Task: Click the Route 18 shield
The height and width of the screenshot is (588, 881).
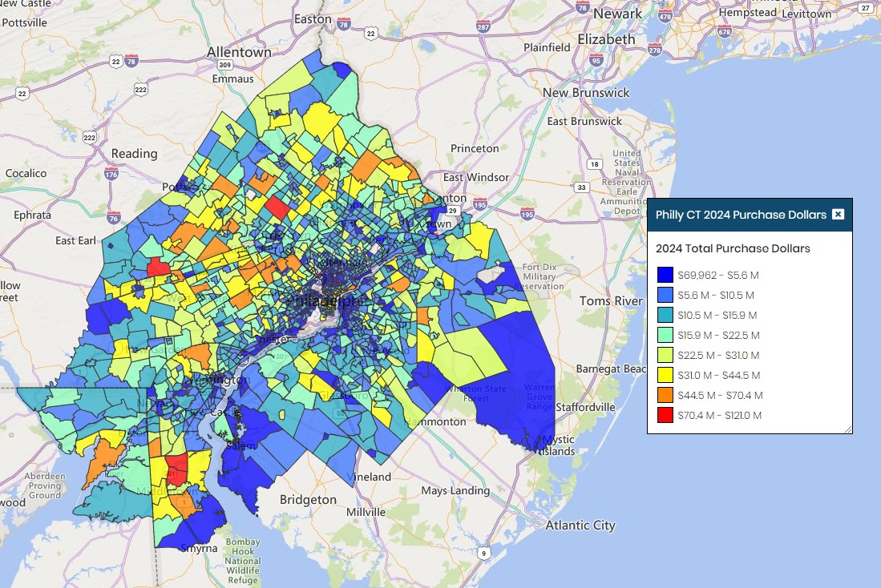Action: [x=595, y=164]
